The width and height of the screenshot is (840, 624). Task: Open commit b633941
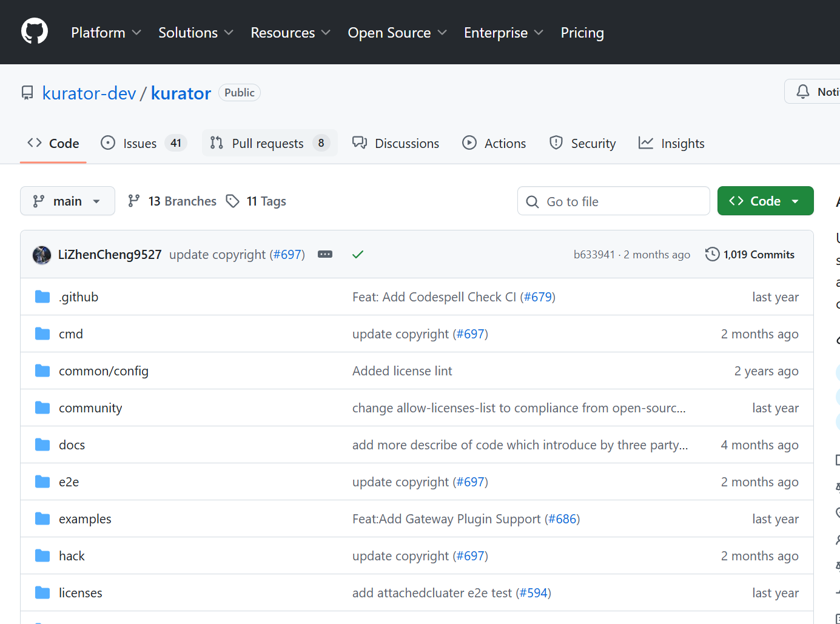pos(594,255)
